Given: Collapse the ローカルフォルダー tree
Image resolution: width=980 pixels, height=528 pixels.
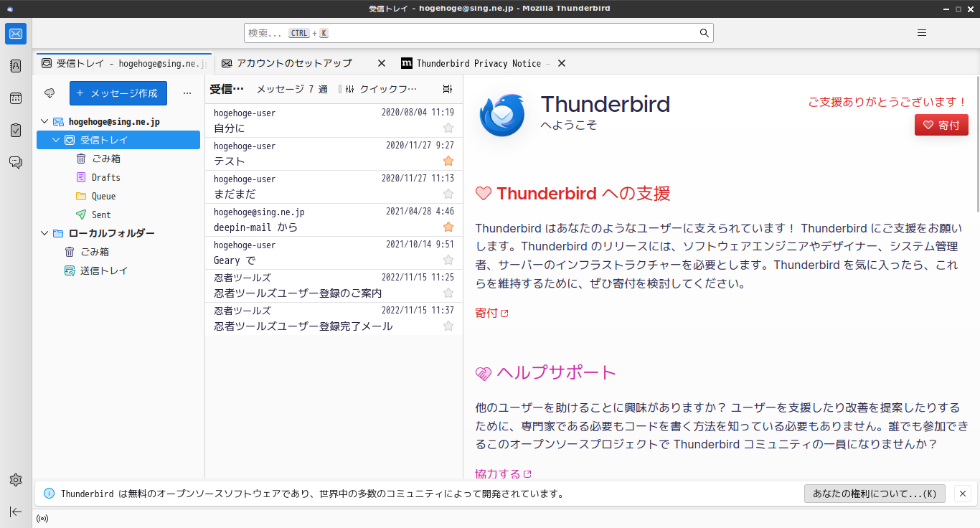Looking at the screenshot, I should (x=44, y=233).
